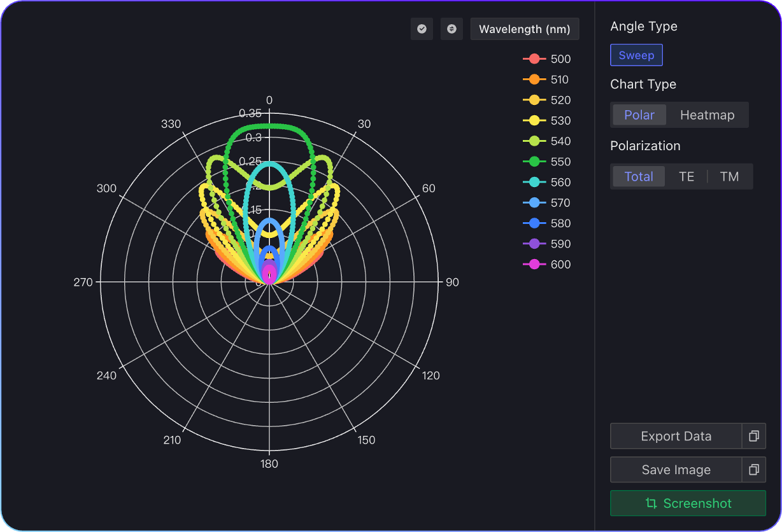The image size is (782, 532).
Task: Click the green Screenshot button
Action: point(688,503)
